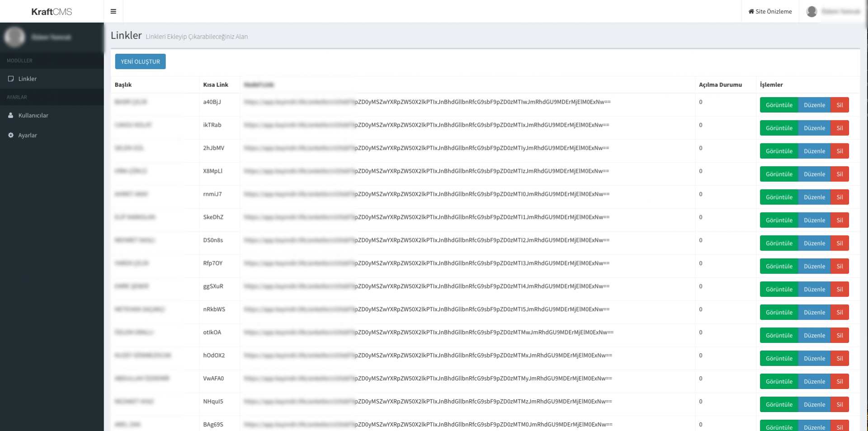
Task: Click Görüntüle for the VwAFA0 row
Action: [779, 382]
